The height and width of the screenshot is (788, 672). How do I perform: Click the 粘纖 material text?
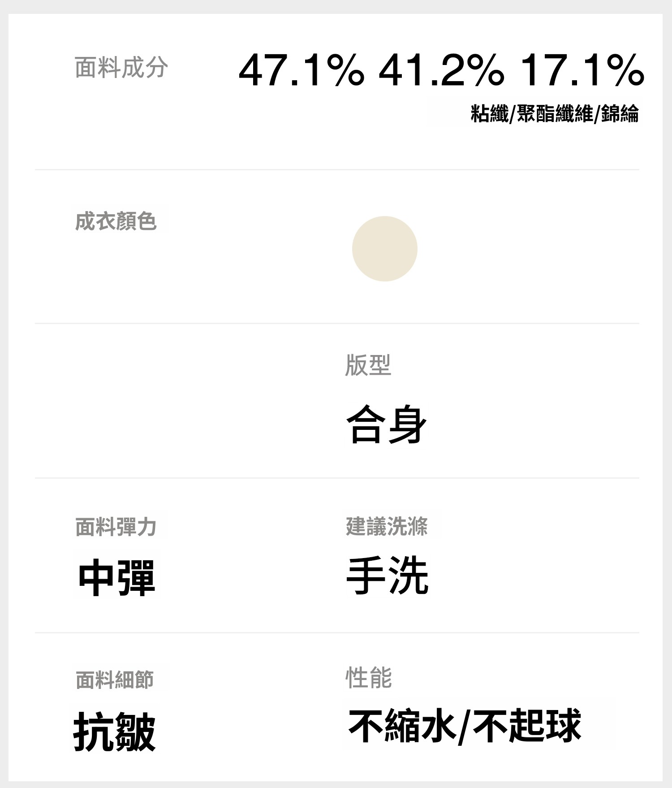click(489, 113)
